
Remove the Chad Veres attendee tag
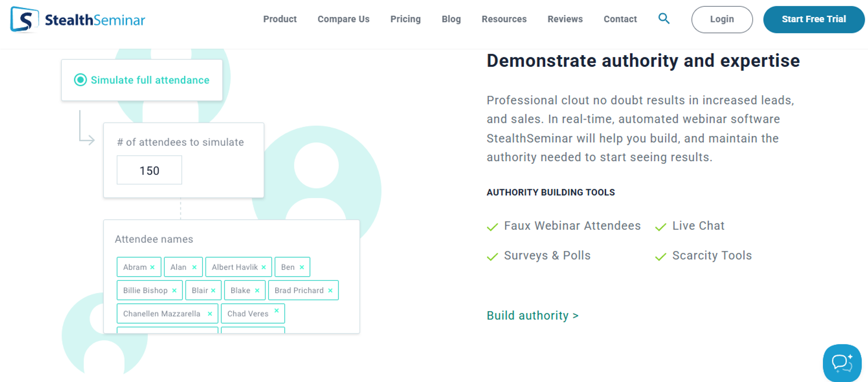(x=277, y=311)
